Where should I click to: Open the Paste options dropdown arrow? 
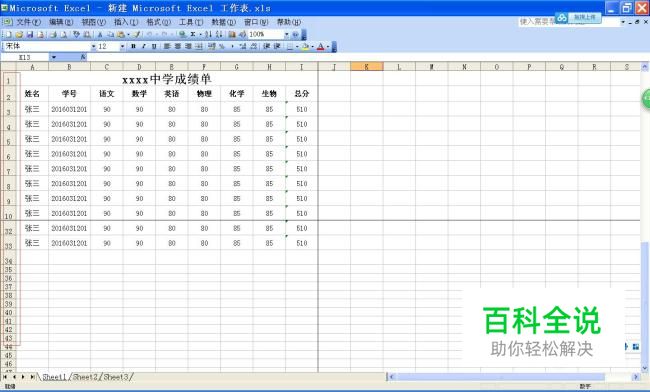coord(129,34)
